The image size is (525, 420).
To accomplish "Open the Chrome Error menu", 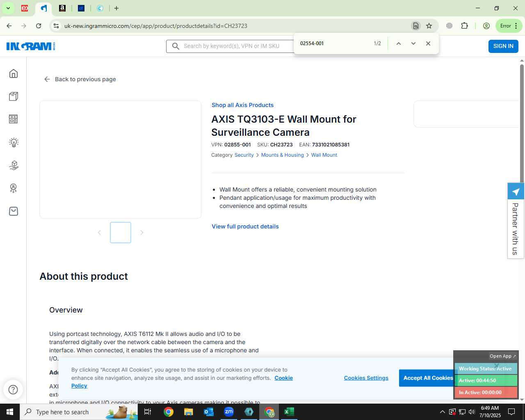I will [509, 26].
